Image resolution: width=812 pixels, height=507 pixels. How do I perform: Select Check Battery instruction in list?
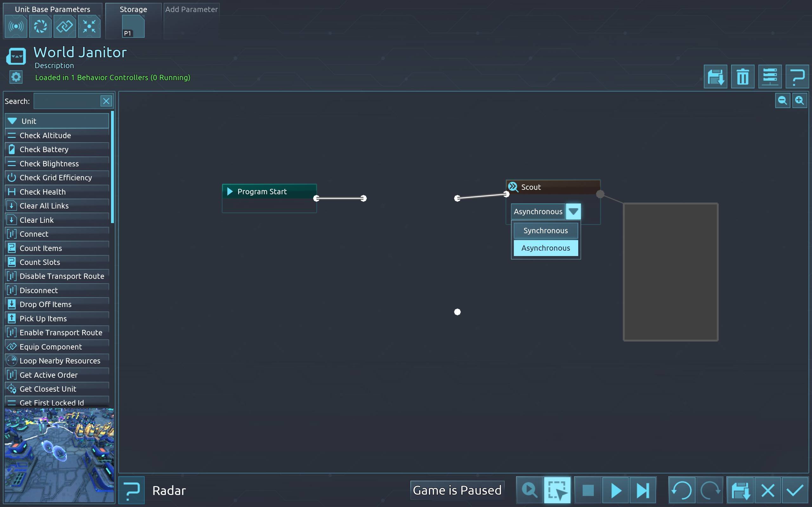[44, 150]
